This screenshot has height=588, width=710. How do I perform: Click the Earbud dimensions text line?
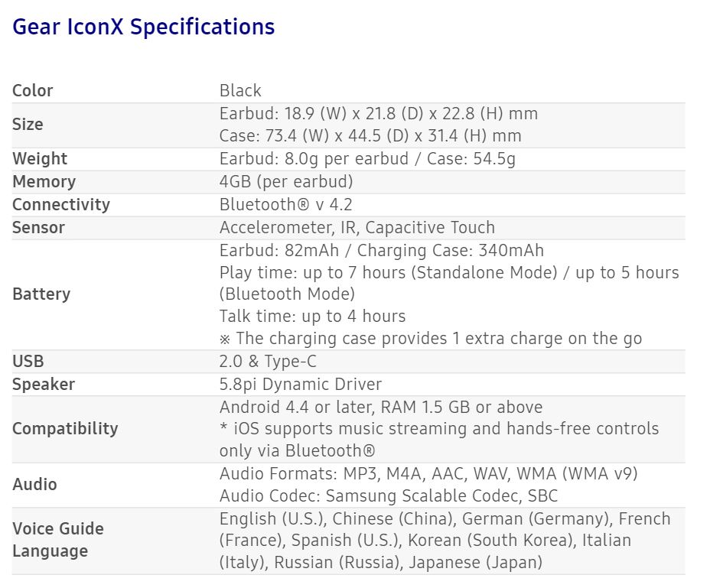point(379,114)
